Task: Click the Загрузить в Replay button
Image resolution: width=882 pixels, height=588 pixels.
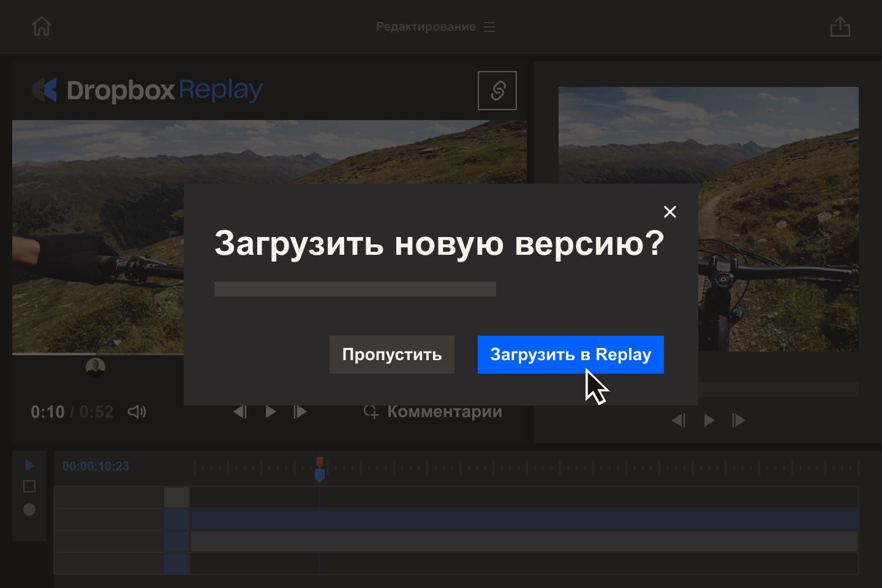Action: point(570,355)
